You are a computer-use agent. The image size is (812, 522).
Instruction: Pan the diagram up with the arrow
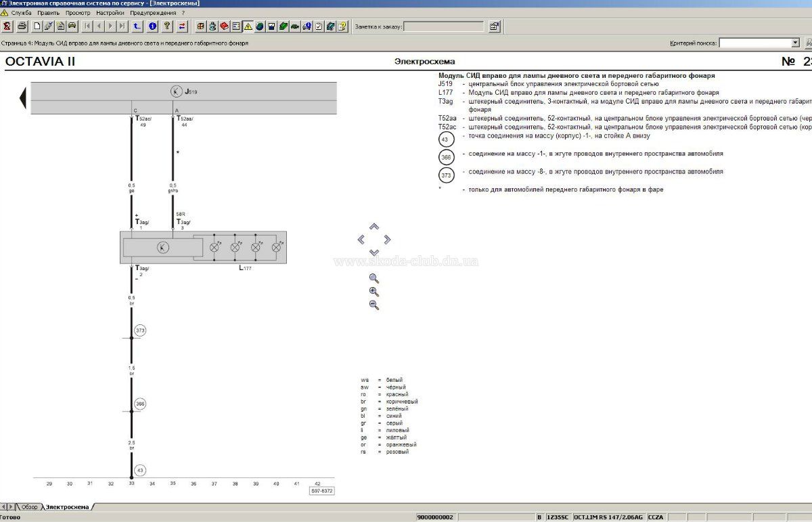pyautogui.click(x=374, y=227)
